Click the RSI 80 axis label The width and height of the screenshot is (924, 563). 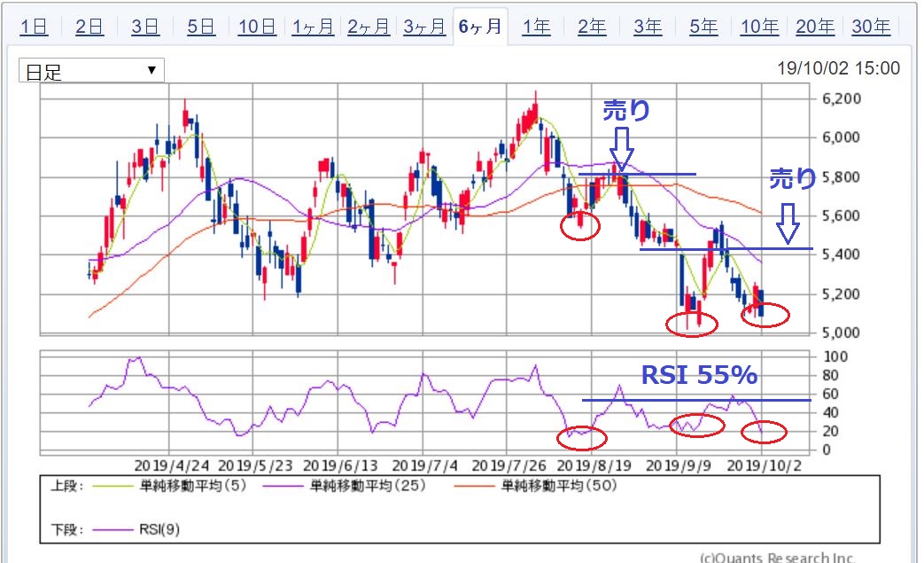(x=830, y=375)
